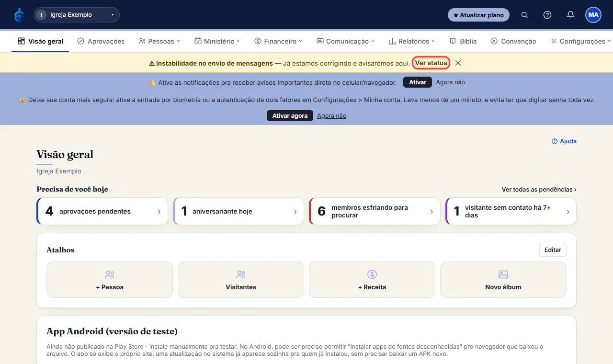This screenshot has height=364, width=613.
Task: Click the Ativar agora button
Action: pos(290,116)
